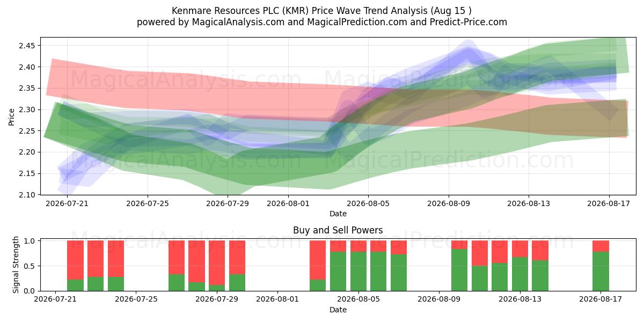This screenshot has height=322, width=644.
Task: Click 2026-08-09 on the Buy and Sell Powers axis
Action: coord(440,299)
